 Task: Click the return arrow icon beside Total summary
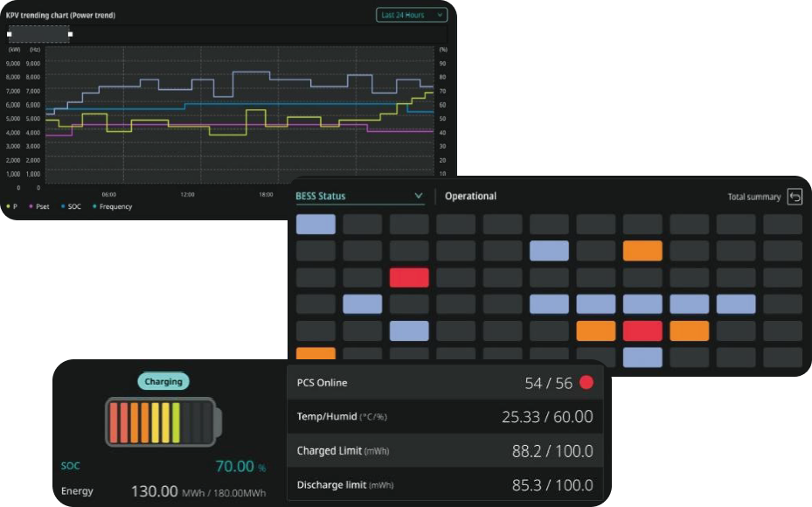[794, 197]
